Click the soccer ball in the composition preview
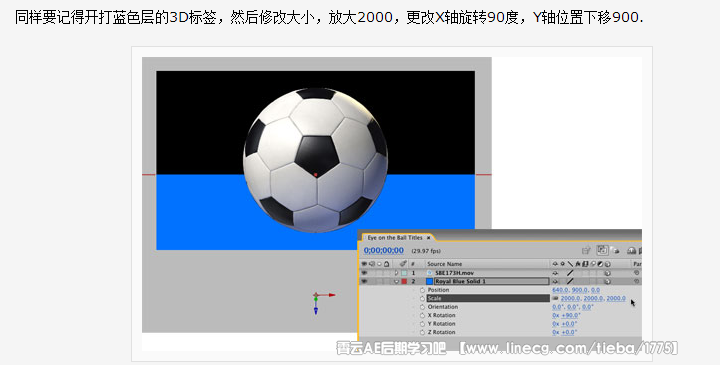Viewport: 720px width, 365px height. [x=315, y=160]
